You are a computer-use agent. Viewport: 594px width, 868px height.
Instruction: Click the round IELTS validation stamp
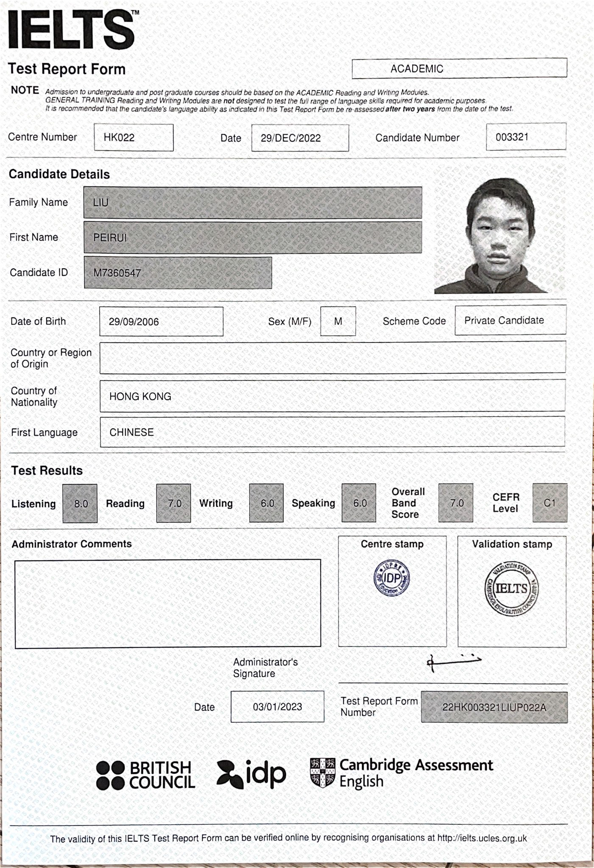pos(511,589)
